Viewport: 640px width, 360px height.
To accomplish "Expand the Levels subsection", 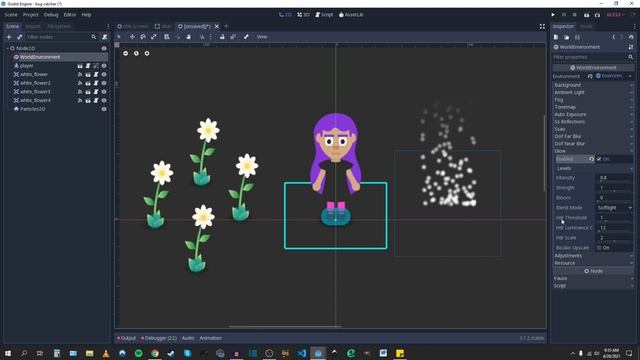I will tap(594, 168).
